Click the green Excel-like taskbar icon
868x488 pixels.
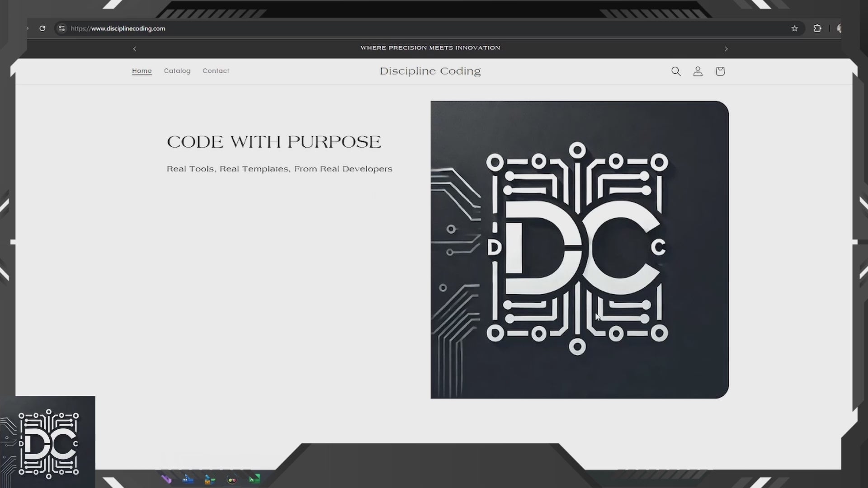[255, 479]
